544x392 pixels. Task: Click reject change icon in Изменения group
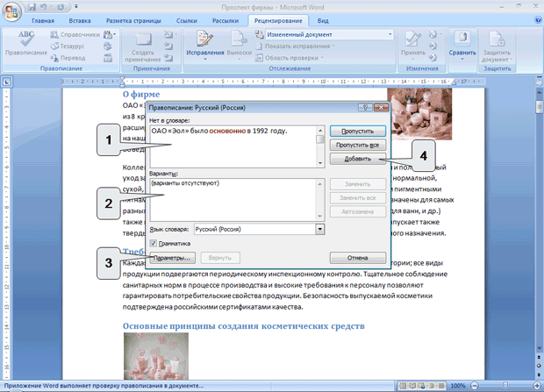tap(434, 34)
